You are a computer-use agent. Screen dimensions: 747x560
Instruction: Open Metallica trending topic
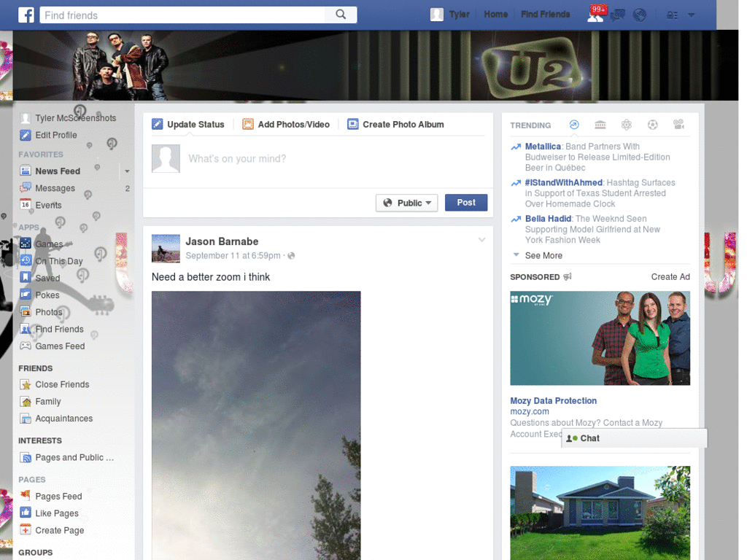543,146
